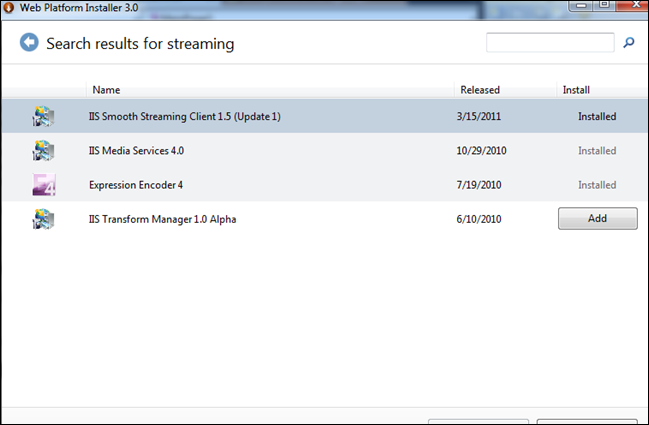Image resolution: width=649 pixels, height=425 pixels.
Task: Click the Install column header
Action: point(576,90)
